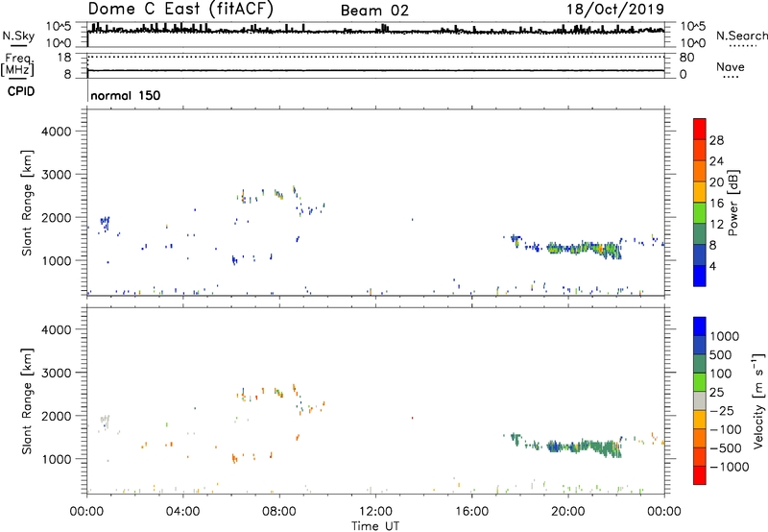Click the gray band of the velocity color bar
Screen dimensions: 768x532
click(700, 401)
